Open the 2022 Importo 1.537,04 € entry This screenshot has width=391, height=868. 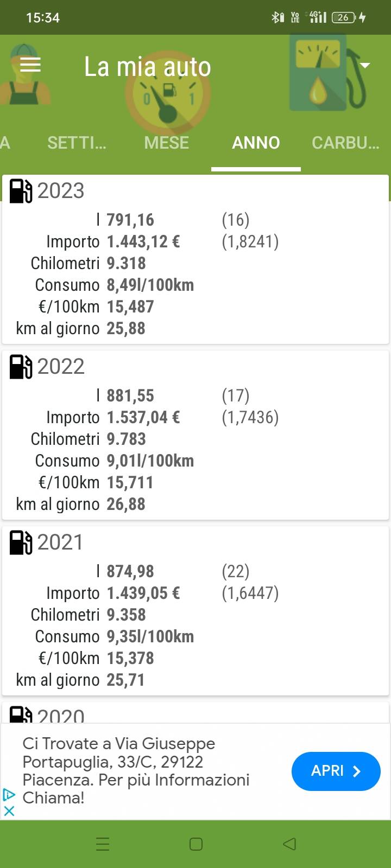[113, 417]
